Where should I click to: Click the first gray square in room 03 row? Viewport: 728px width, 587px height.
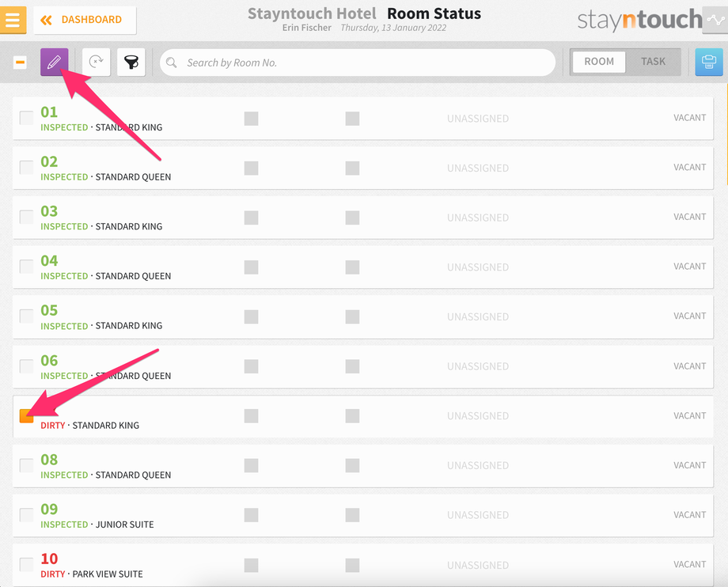[251, 218]
